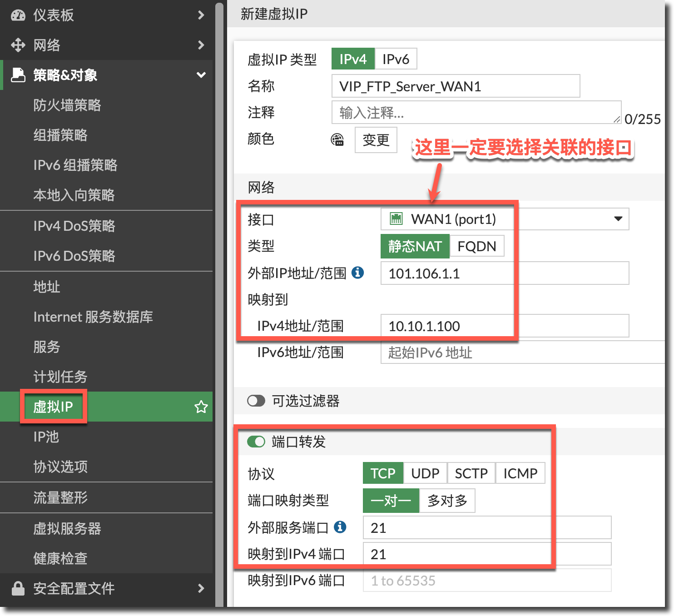
Task: Disable the 端口转发 toggle
Action: (256, 442)
